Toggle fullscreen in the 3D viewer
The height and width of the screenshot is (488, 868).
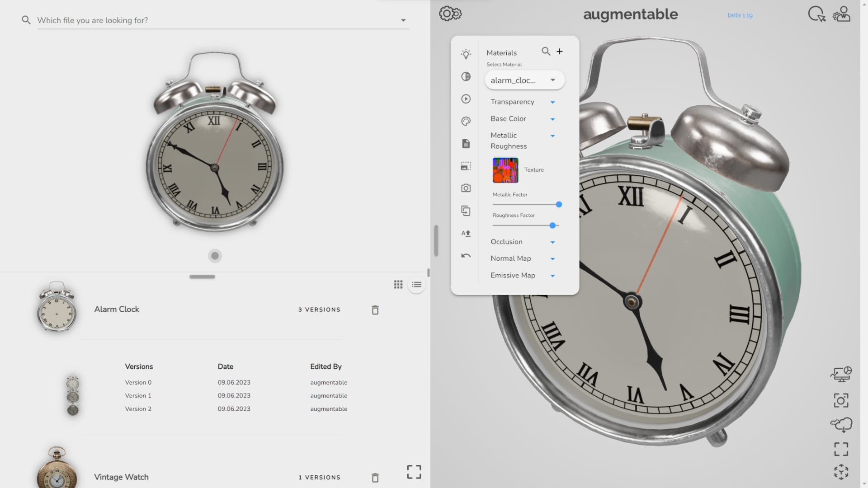(841, 449)
